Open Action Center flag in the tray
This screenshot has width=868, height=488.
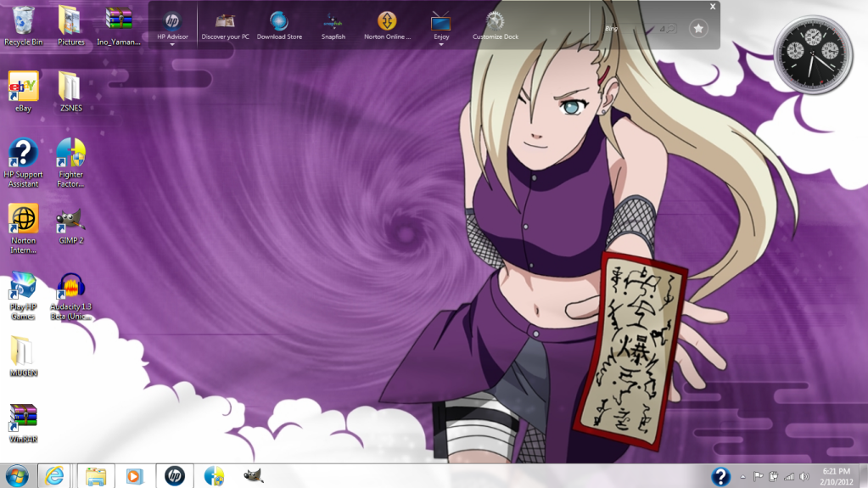759,476
